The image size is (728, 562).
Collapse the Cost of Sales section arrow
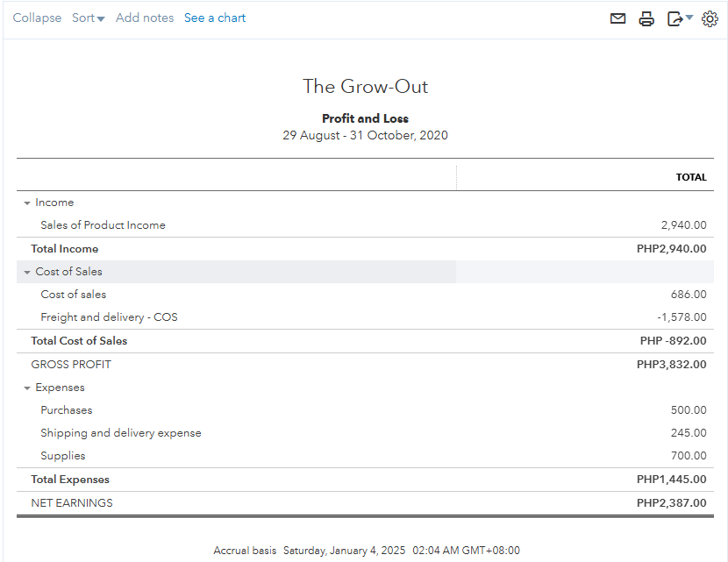tap(27, 273)
